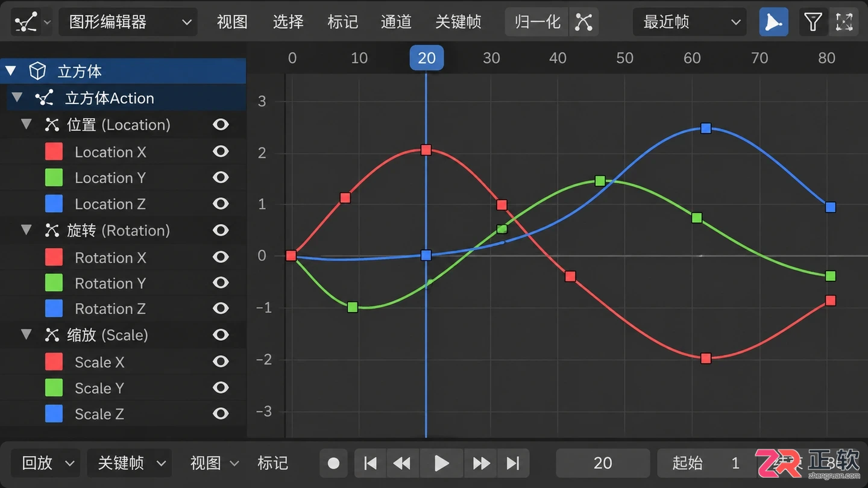
Task: Open the bottom 视图 popover
Action: [215, 463]
